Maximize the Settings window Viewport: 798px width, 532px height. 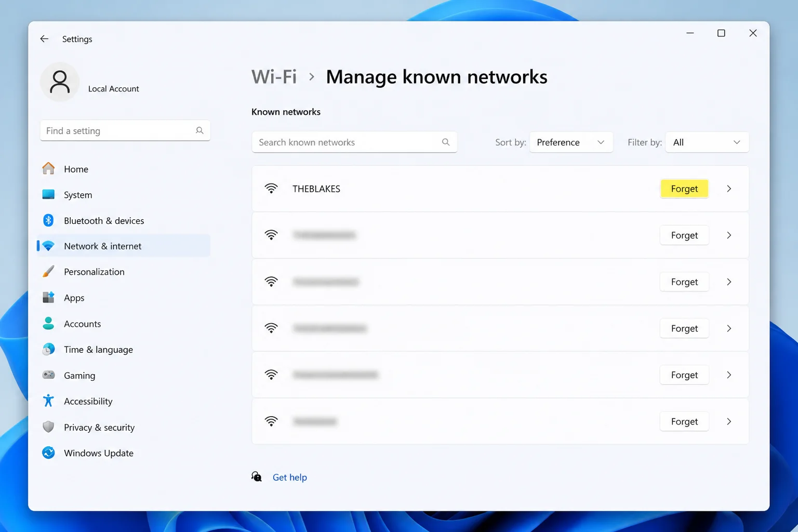tap(721, 33)
